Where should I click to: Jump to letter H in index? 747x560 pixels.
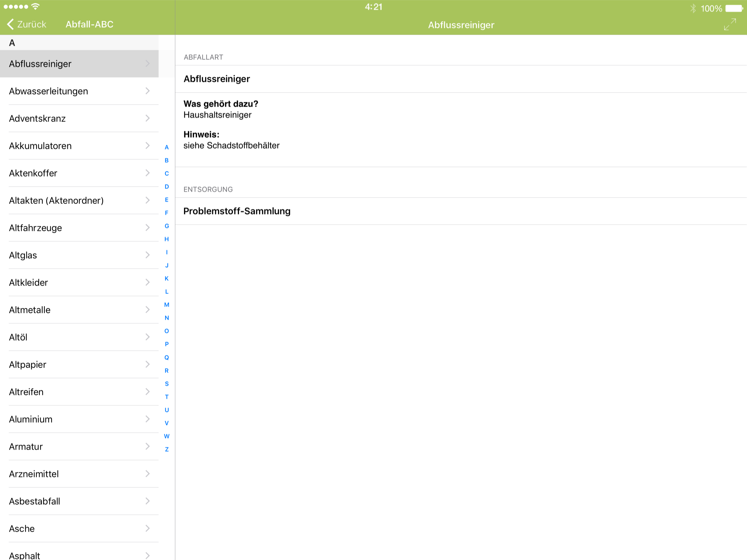pos(167,240)
